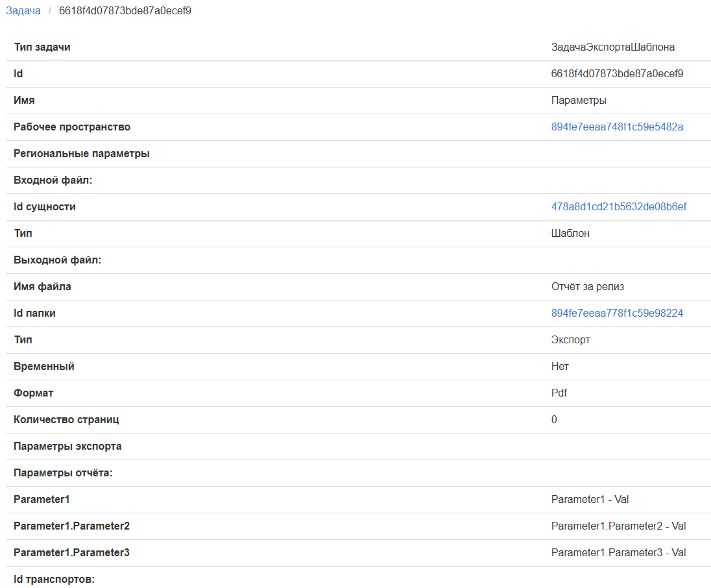The image size is (711, 588).
Task: Select the Формат label
Action: click(34, 393)
